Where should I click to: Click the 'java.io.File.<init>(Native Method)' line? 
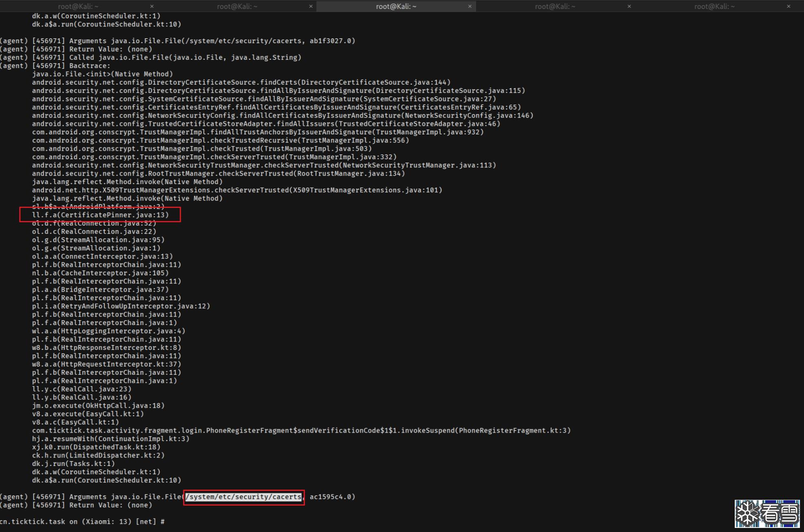click(x=102, y=74)
